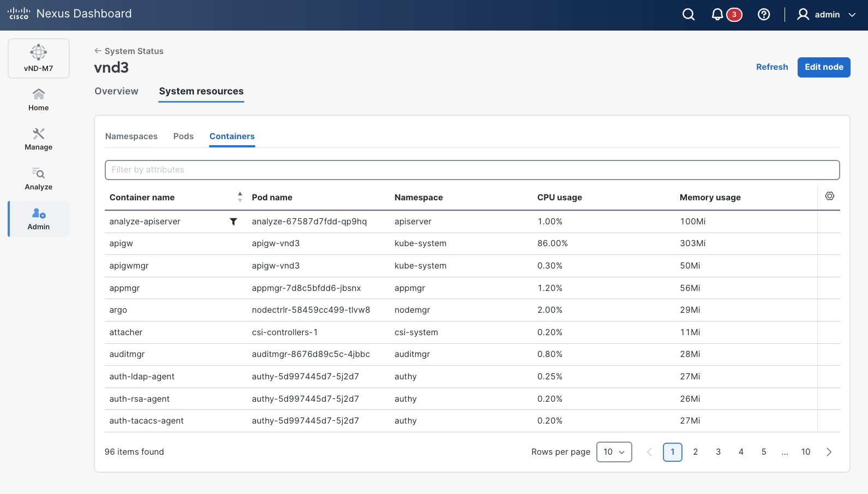Sort by Container name column arrows
This screenshot has height=494, width=868.
click(240, 197)
